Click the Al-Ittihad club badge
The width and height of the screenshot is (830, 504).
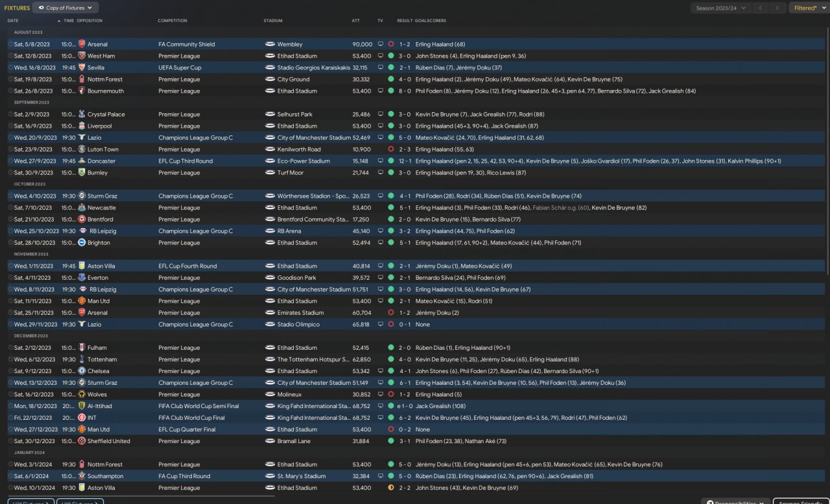pyautogui.click(x=82, y=406)
